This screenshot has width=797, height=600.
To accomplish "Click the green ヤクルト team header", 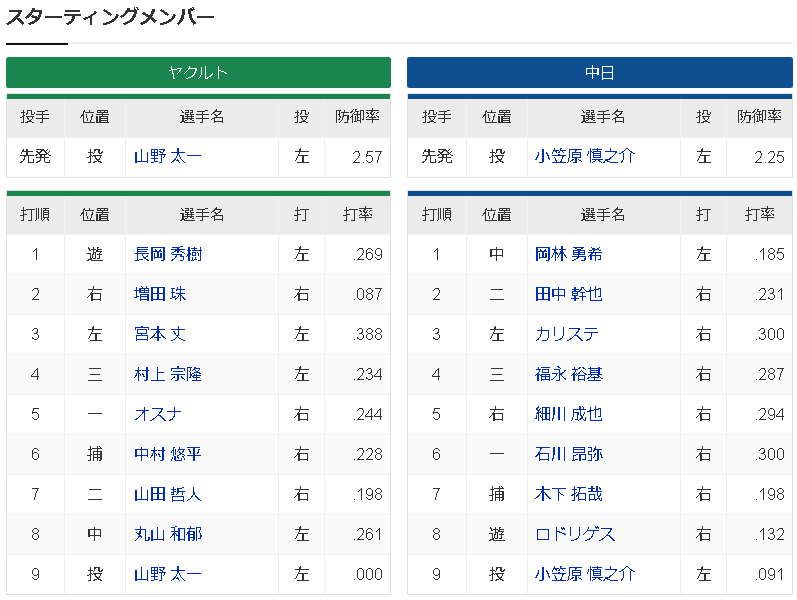I will coord(198,72).
